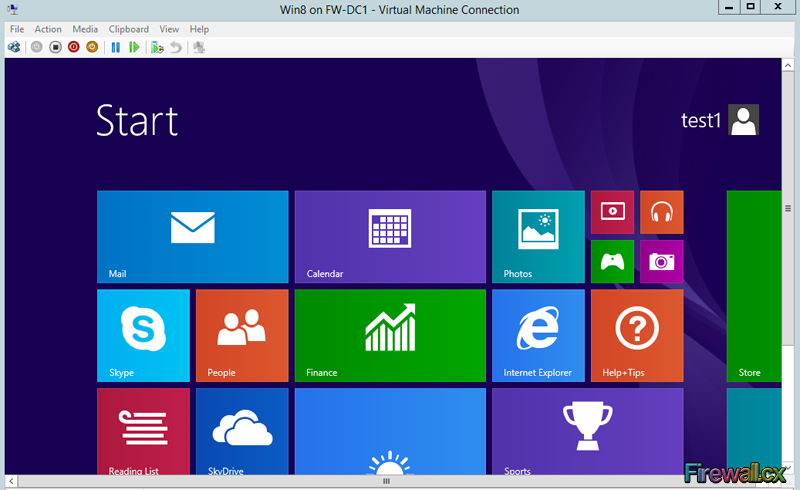This screenshot has width=800, height=490.
Task: Create a checkpoint using the toolbar icon
Action: [x=157, y=47]
